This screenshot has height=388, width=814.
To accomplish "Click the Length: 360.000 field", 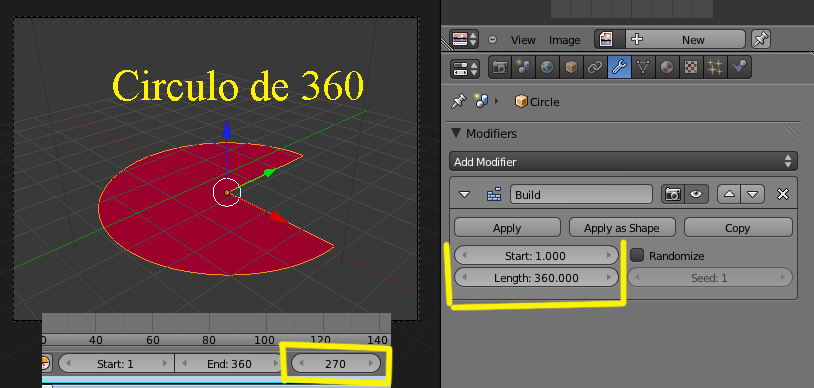I will pyautogui.click(x=536, y=277).
